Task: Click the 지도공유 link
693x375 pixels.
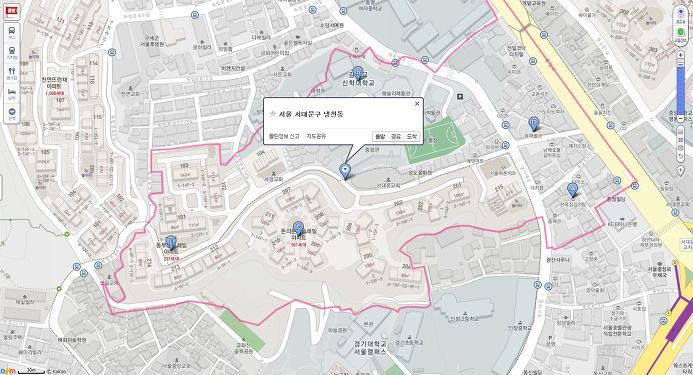Action: tap(316, 136)
